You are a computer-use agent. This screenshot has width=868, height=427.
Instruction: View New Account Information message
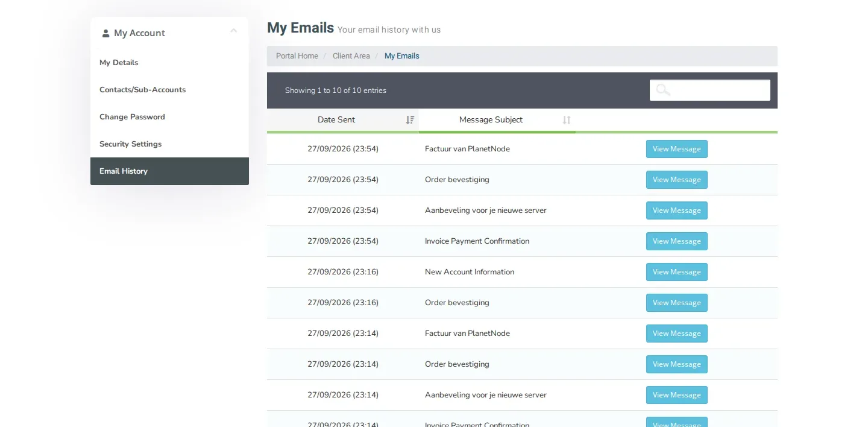(677, 272)
